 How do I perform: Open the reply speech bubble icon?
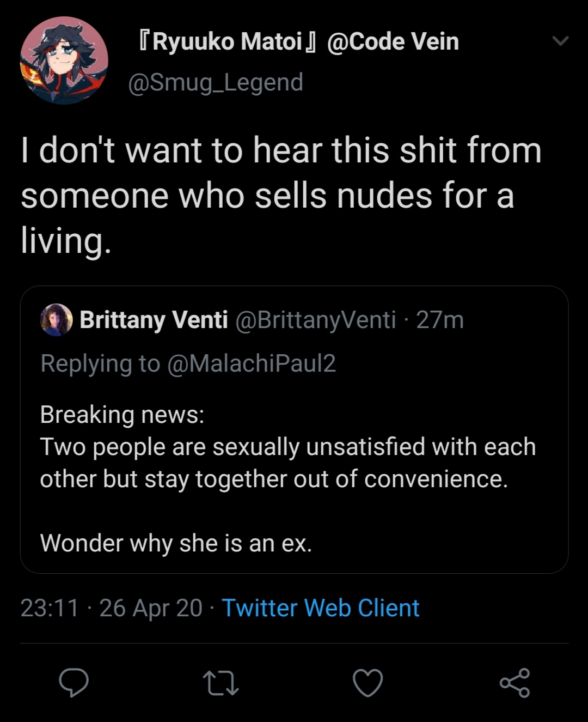coord(73,683)
